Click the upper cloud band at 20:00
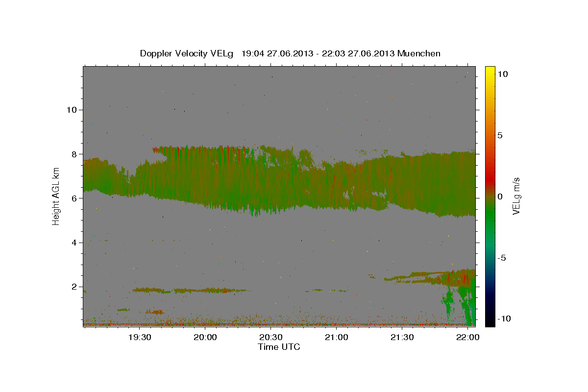The image size is (588, 392). coord(205,176)
